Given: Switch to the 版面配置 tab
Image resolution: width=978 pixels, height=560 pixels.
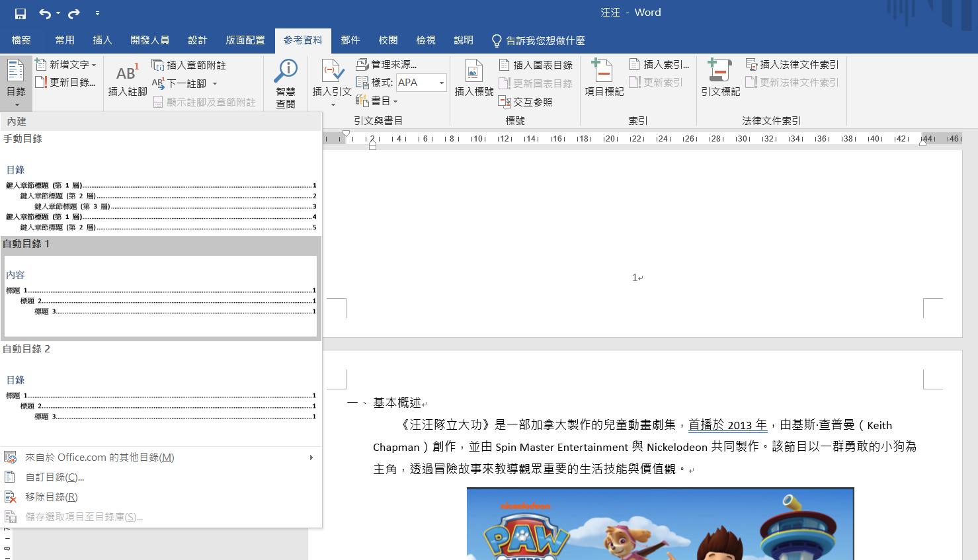Looking at the screenshot, I should tap(245, 40).
